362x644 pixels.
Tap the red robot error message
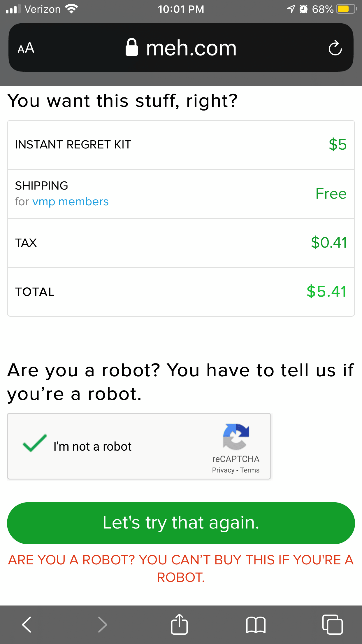pos(181,568)
